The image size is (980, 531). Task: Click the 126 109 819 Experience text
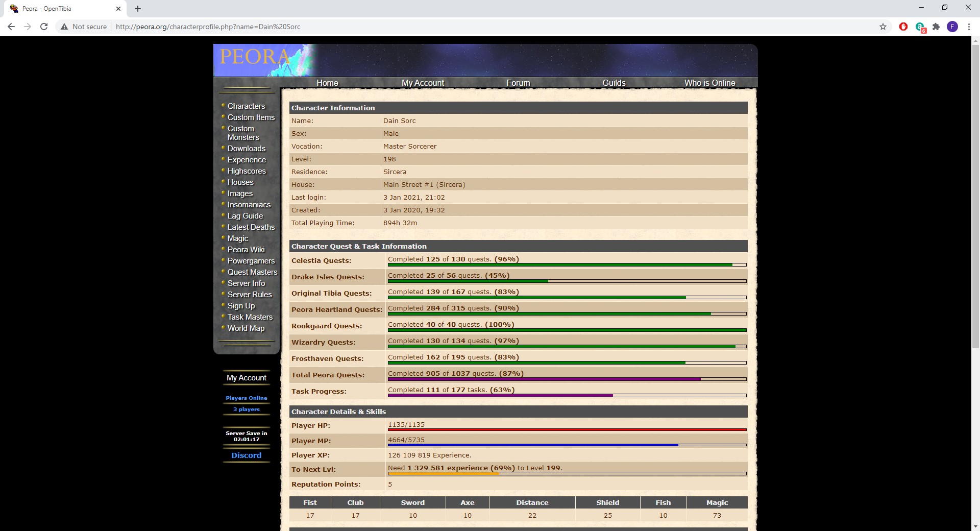[430, 455]
